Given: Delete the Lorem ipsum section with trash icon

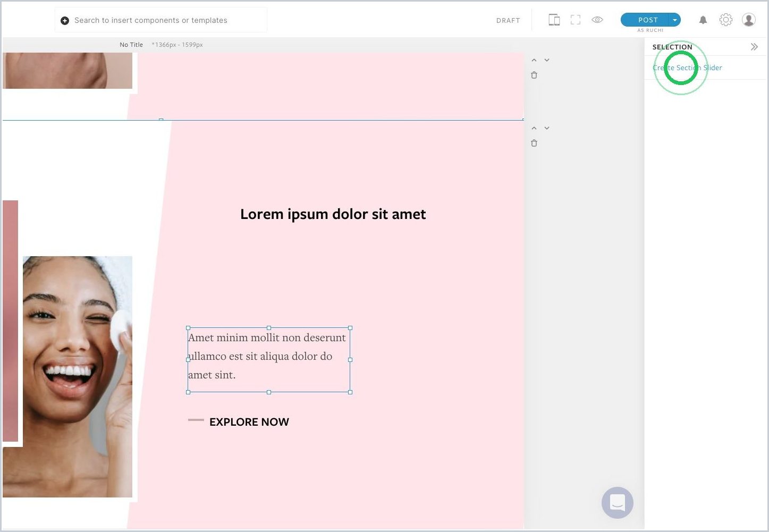Looking at the screenshot, I should [534, 143].
